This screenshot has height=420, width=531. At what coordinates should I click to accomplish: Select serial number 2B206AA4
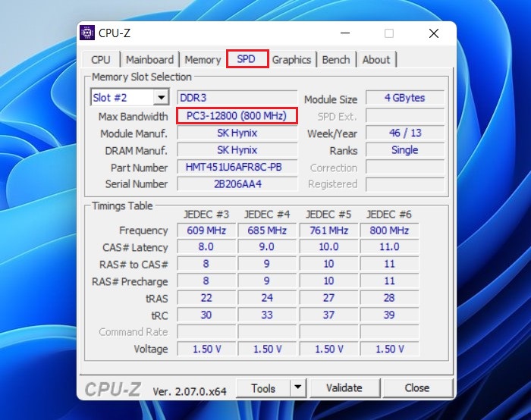pyautogui.click(x=237, y=184)
